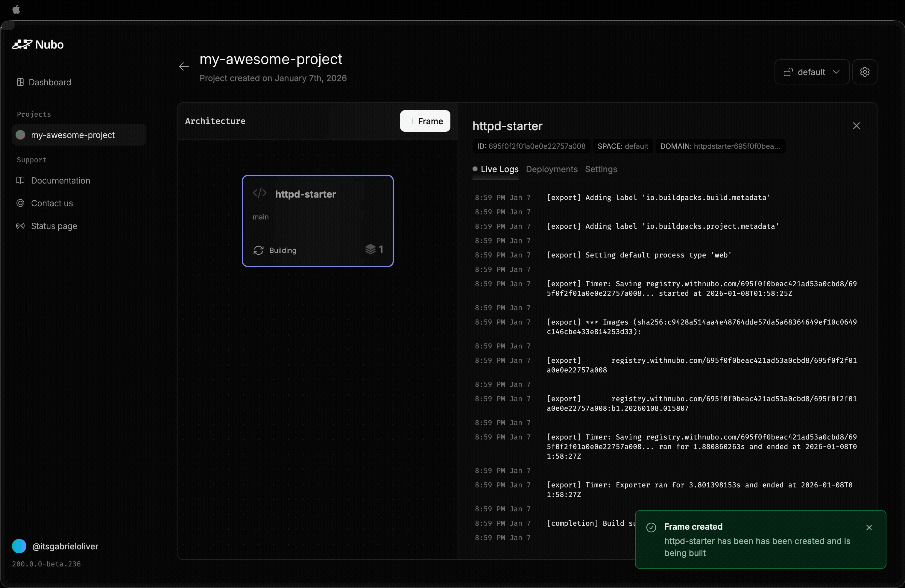The height and width of the screenshot is (588, 905).
Task: Click the Status page broadcast icon
Action: pos(21,226)
